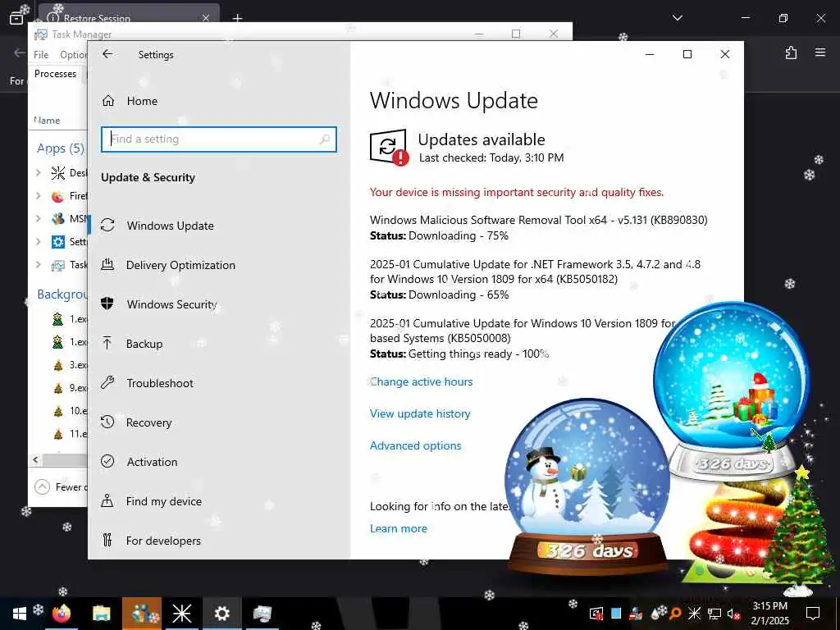This screenshot has width=840, height=630.
Task: Open the Options menu in Task Manager
Action: tap(73, 55)
